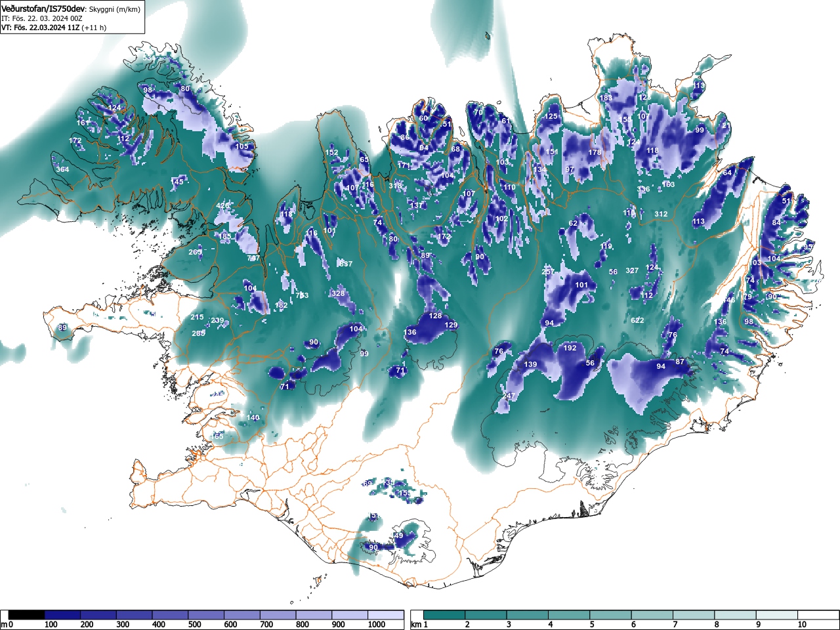Image resolution: width=840 pixels, height=630 pixels.
Task: Click the 'km' unit label of right legend
Action: [x=416, y=625]
